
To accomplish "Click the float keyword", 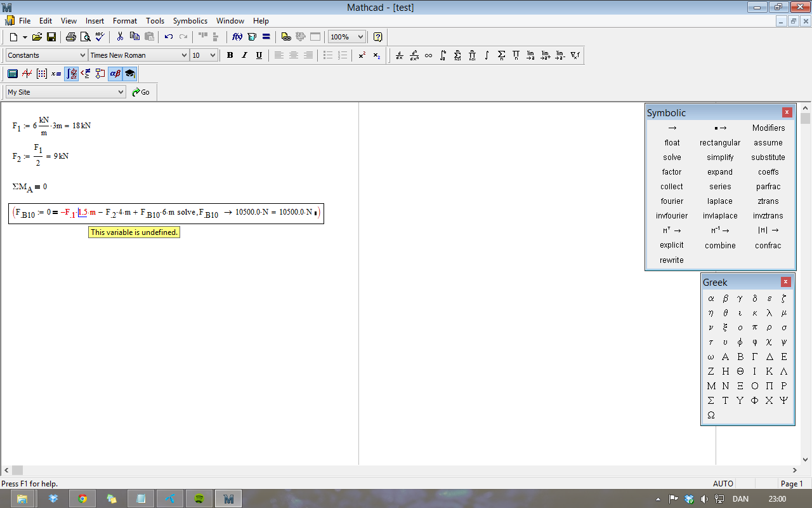I will pos(672,143).
